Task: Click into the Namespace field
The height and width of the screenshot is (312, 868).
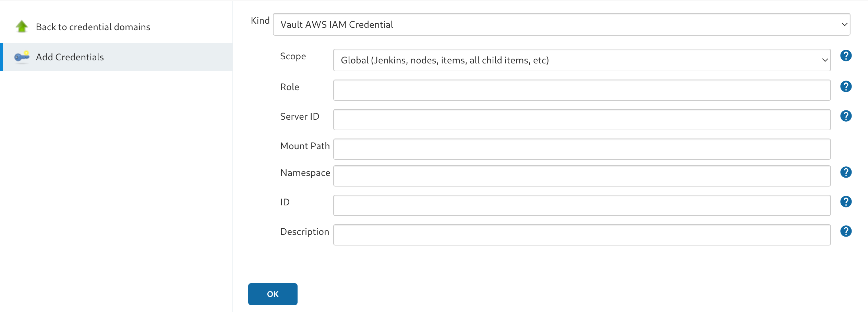Action: click(x=582, y=176)
